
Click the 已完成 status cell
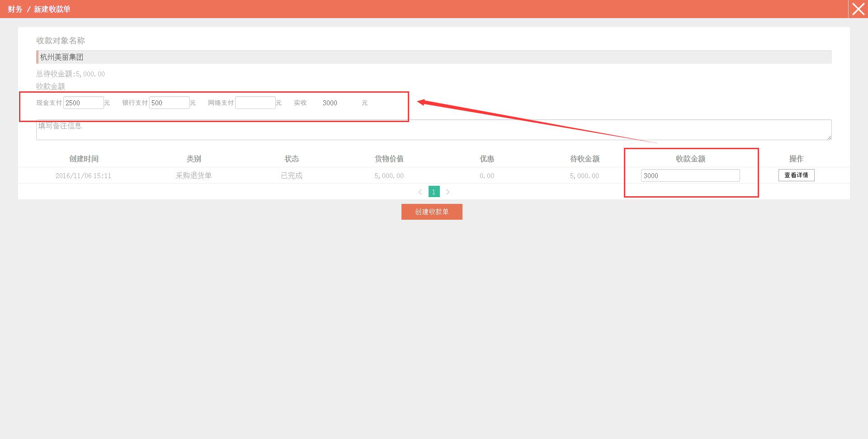[x=292, y=175]
